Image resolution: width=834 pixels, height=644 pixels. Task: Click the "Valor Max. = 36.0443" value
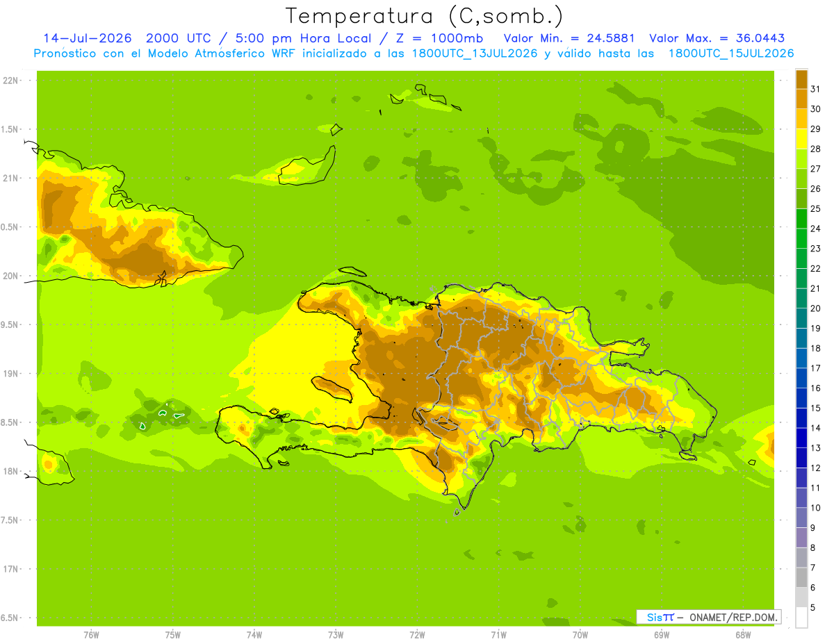click(717, 38)
